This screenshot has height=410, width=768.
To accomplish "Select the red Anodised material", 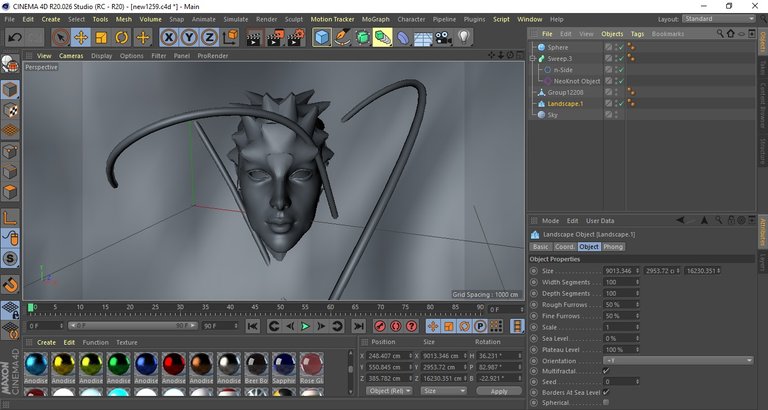I will 174,364.
